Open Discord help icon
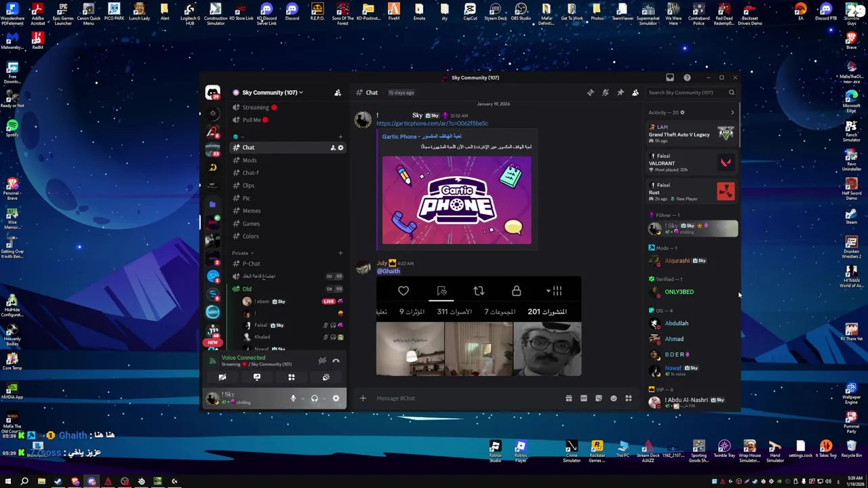This screenshot has height=488, width=868. 687,78
